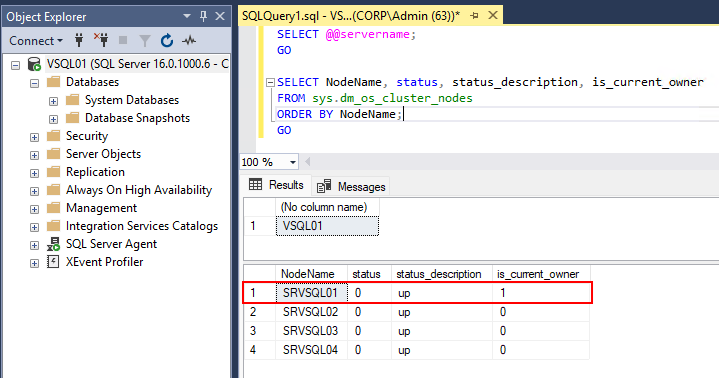Click the XEvent Profiler icon
This screenshot has width=719, height=378.
pyautogui.click(x=53, y=262)
